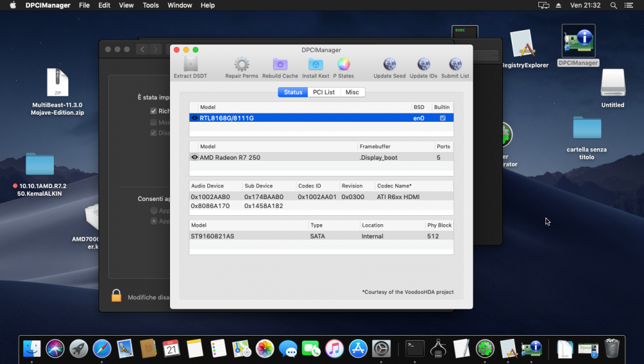Image resolution: width=644 pixels, height=364 pixels.
Task: Open the Trash in the Dock
Action: (612, 349)
